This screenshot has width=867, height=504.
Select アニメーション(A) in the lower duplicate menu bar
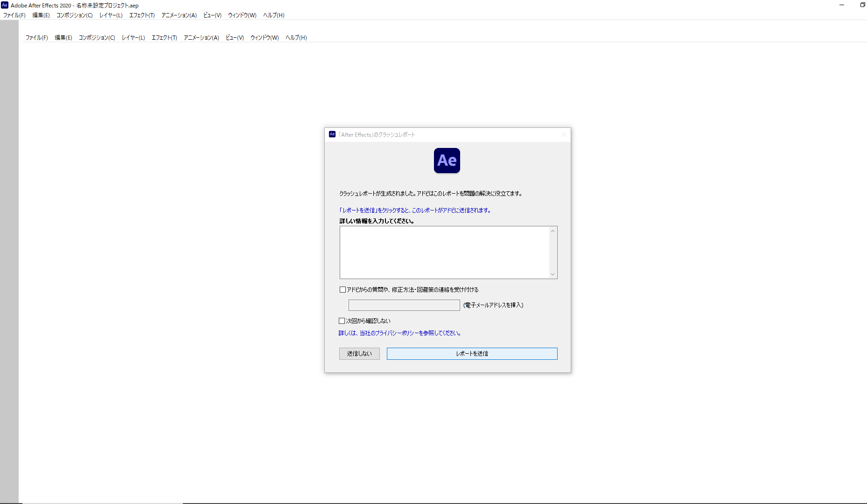[202, 38]
